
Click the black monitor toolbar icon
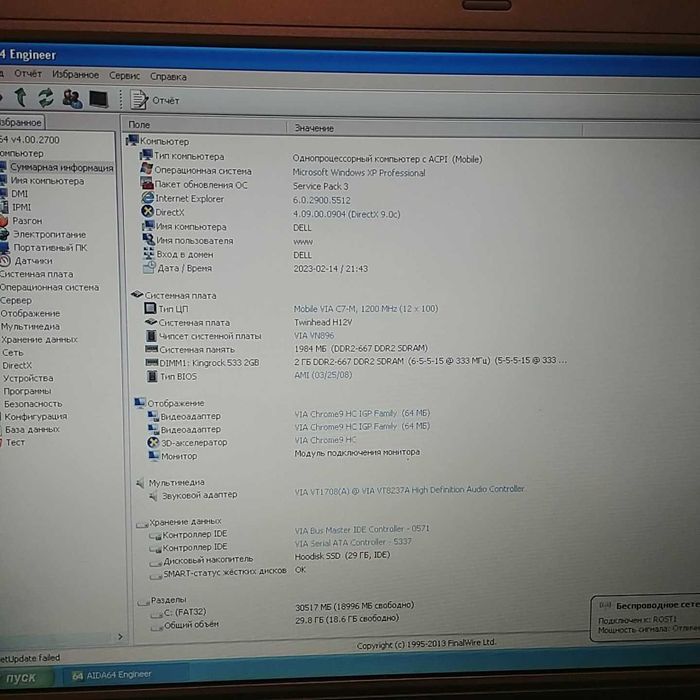(99, 100)
